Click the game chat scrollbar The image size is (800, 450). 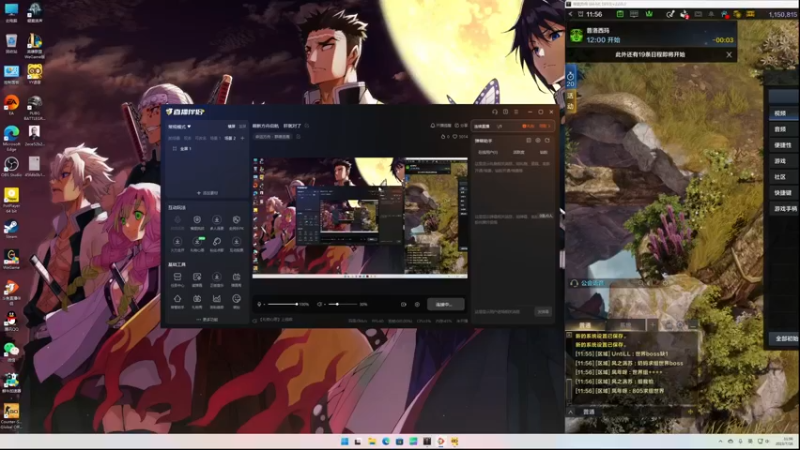569,390
